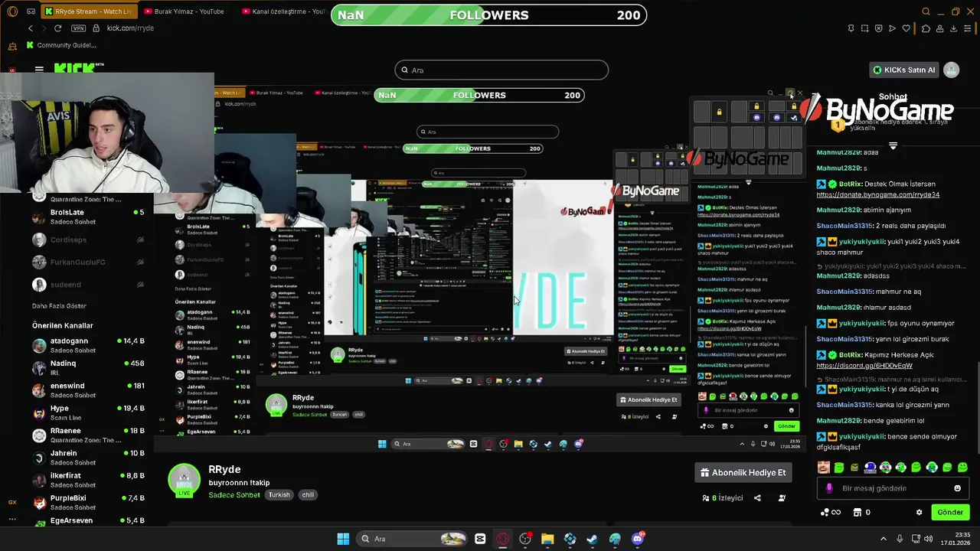
Task: Click the pinboard pin icon in toolbar
Action: (x=851, y=28)
